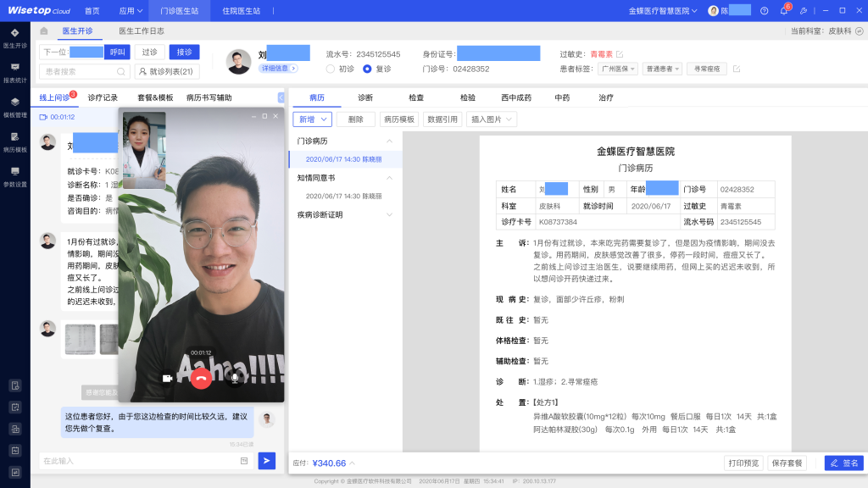Collapse the left consultation panel
Screen dimensions: 868x488
[281, 97]
